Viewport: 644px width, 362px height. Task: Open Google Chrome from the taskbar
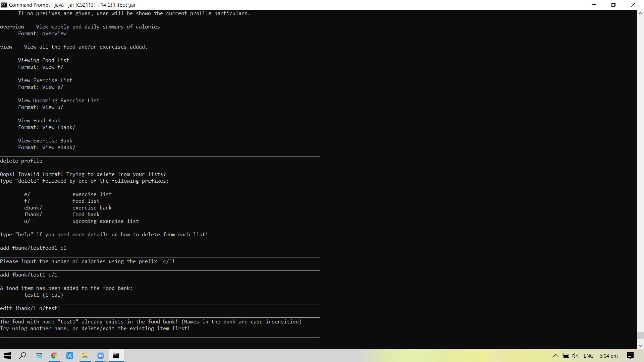(x=54, y=356)
